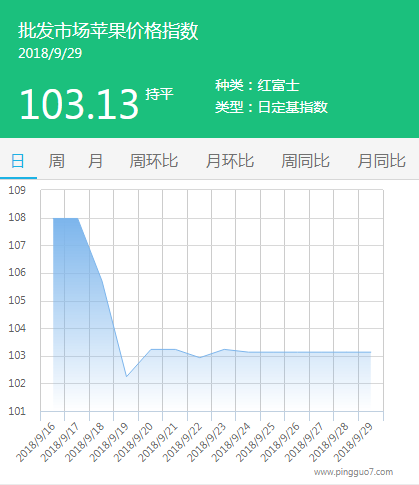Image resolution: width=419 pixels, height=485 pixels.
Task: Click the x-axis date 2018/9/25
Action: click(x=256, y=442)
